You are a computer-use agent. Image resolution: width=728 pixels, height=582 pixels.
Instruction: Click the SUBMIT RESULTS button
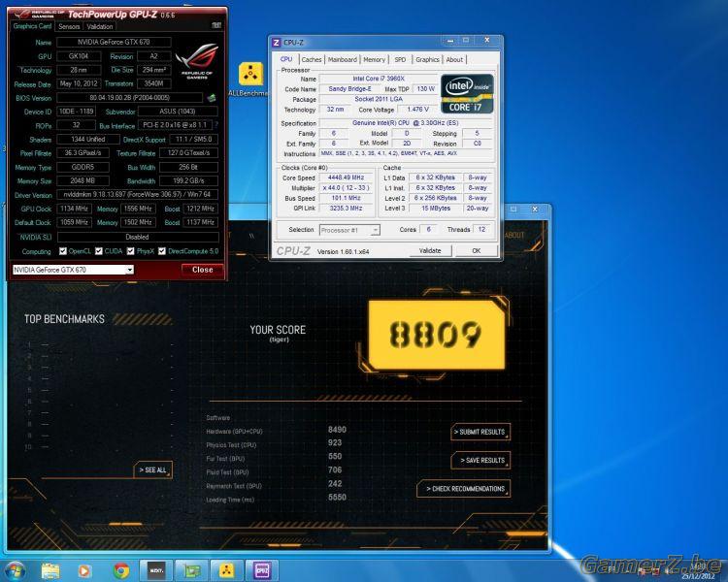coord(480,432)
